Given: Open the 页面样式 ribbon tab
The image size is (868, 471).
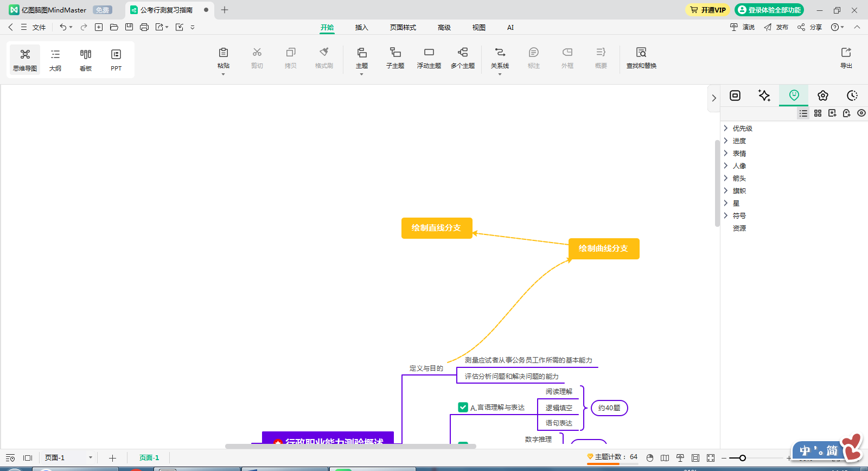Looking at the screenshot, I should [403, 27].
